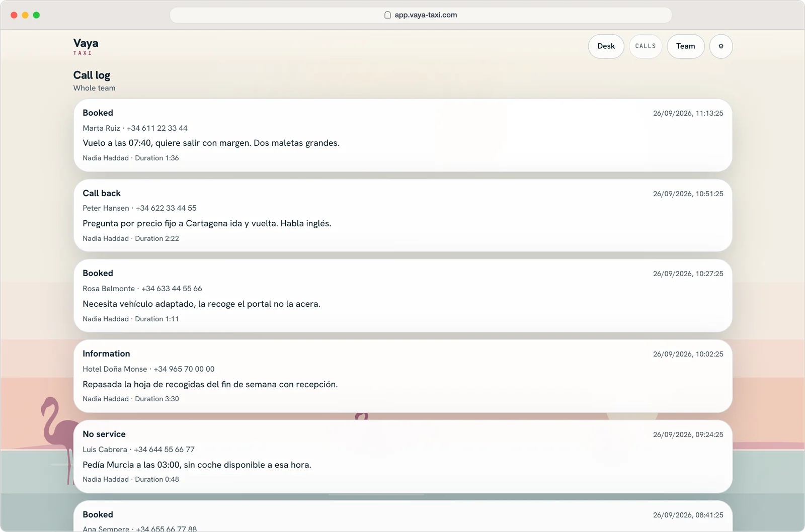Viewport: 805px width, 532px height.
Task: Click note about Murcia a las 03:00
Action: pyautogui.click(x=197, y=465)
